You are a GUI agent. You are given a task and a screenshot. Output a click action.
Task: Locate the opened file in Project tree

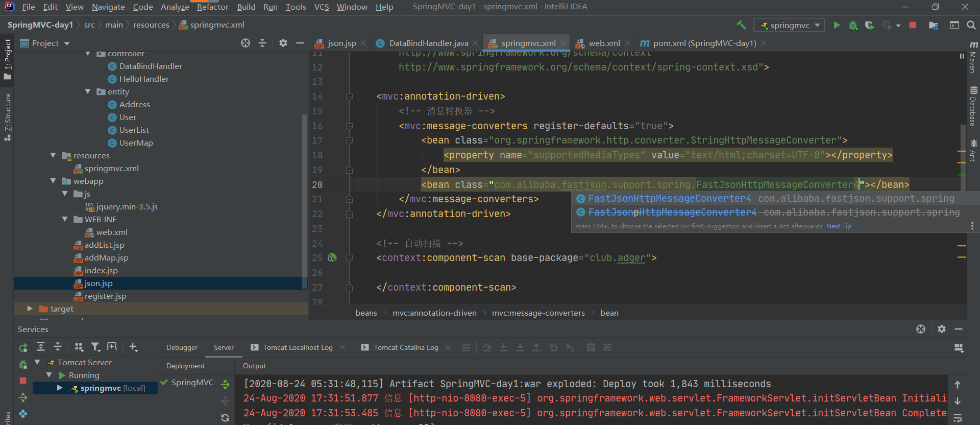point(246,43)
